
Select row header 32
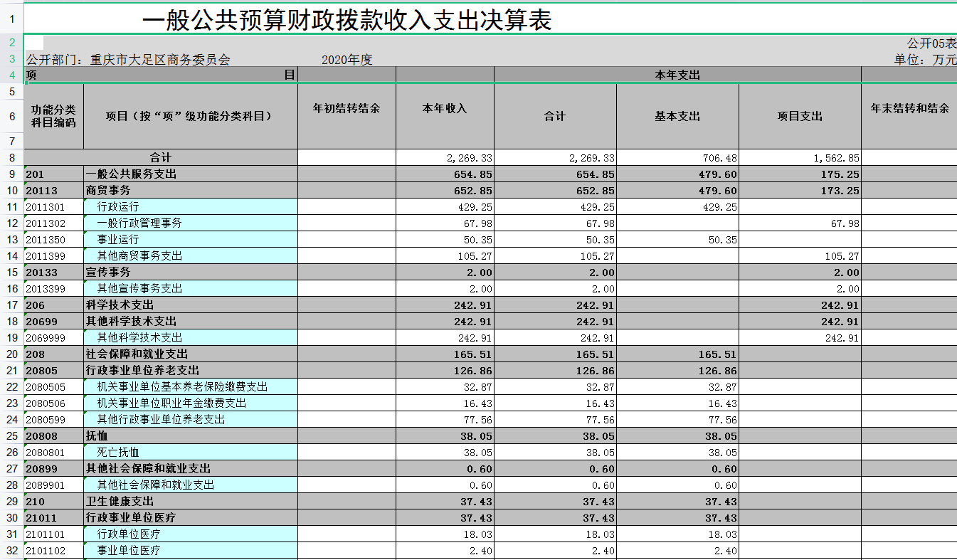11,550
